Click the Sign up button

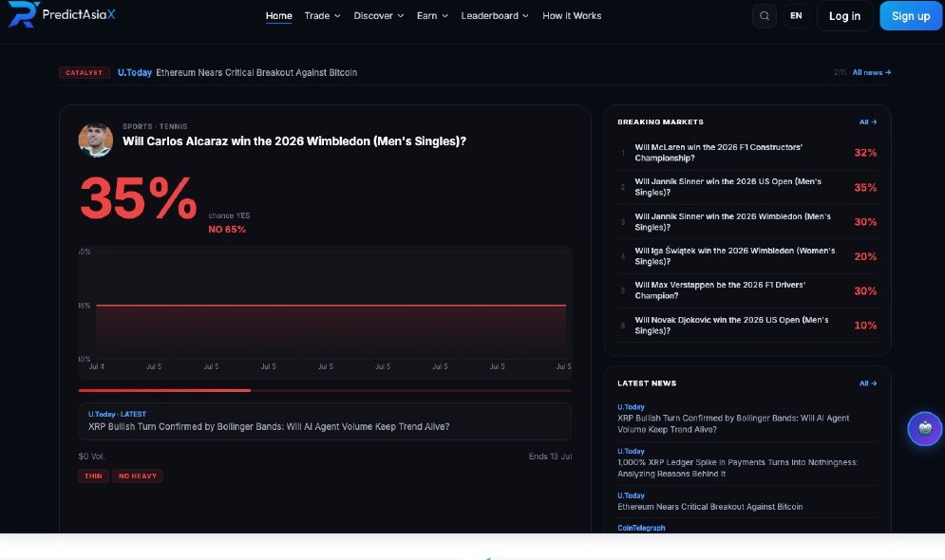click(x=911, y=16)
